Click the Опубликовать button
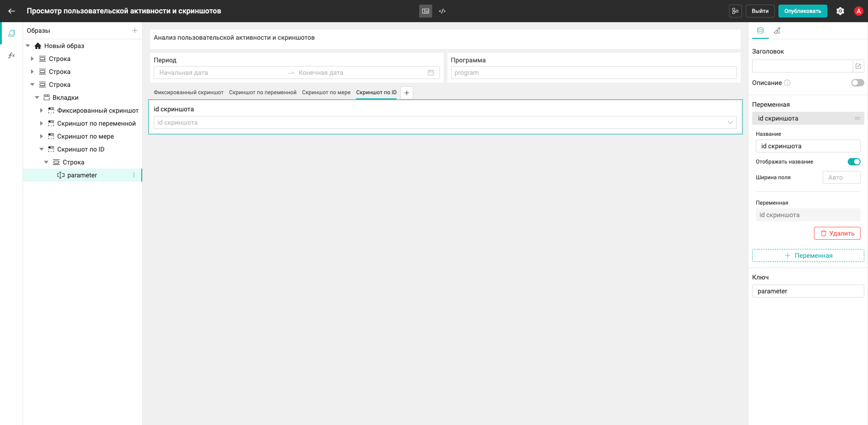This screenshot has height=425, width=868. click(x=802, y=11)
